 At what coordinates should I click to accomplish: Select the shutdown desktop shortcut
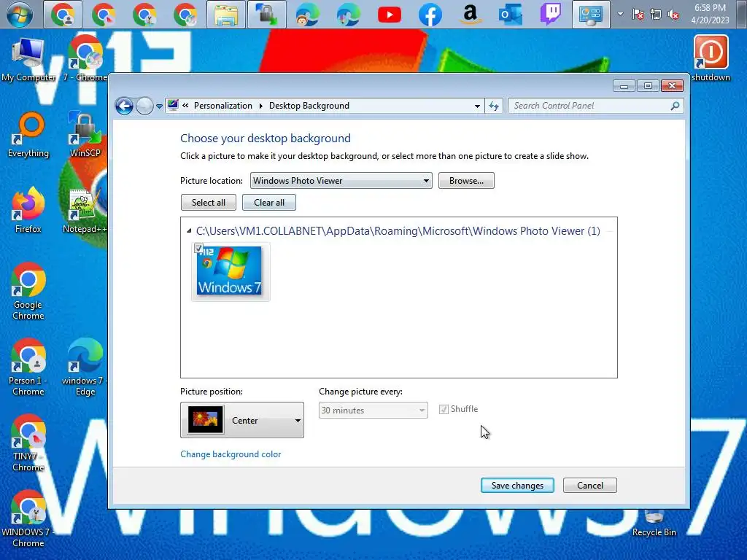(x=711, y=58)
